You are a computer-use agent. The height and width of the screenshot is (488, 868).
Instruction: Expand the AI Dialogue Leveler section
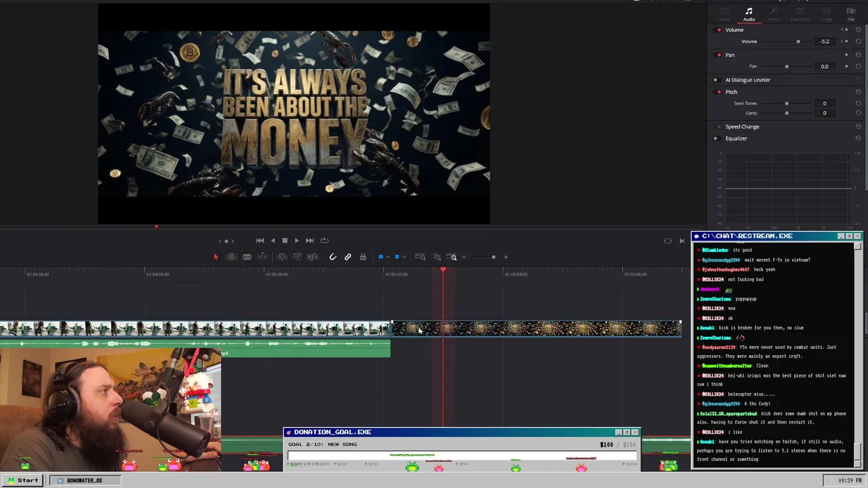748,80
